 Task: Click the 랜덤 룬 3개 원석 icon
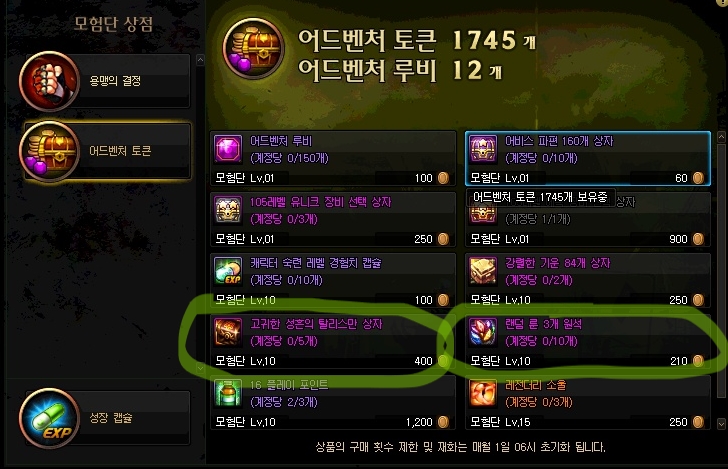[483, 332]
